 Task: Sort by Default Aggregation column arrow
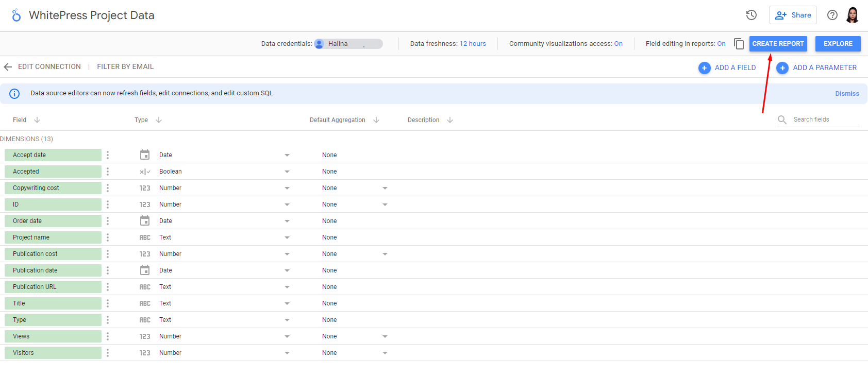[x=376, y=120]
